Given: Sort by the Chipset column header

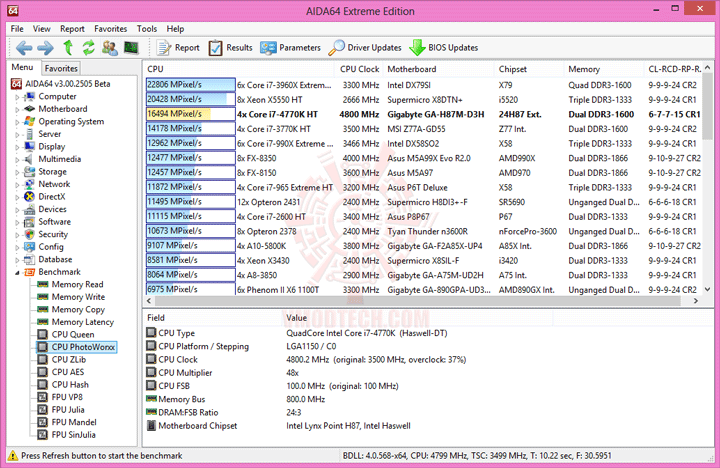Looking at the screenshot, I should 529,69.
